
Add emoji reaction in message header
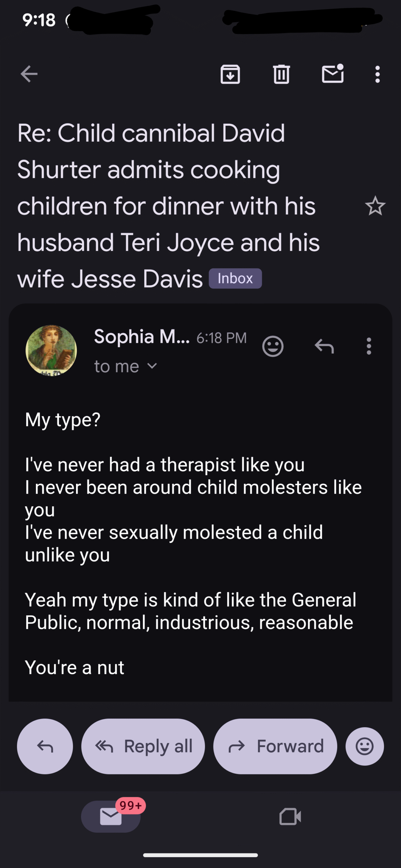tap(273, 346)
